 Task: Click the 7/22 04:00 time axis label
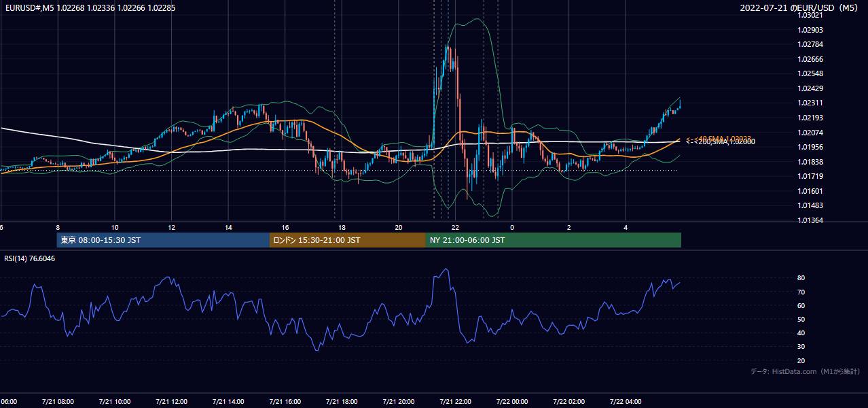coord(626,402)
